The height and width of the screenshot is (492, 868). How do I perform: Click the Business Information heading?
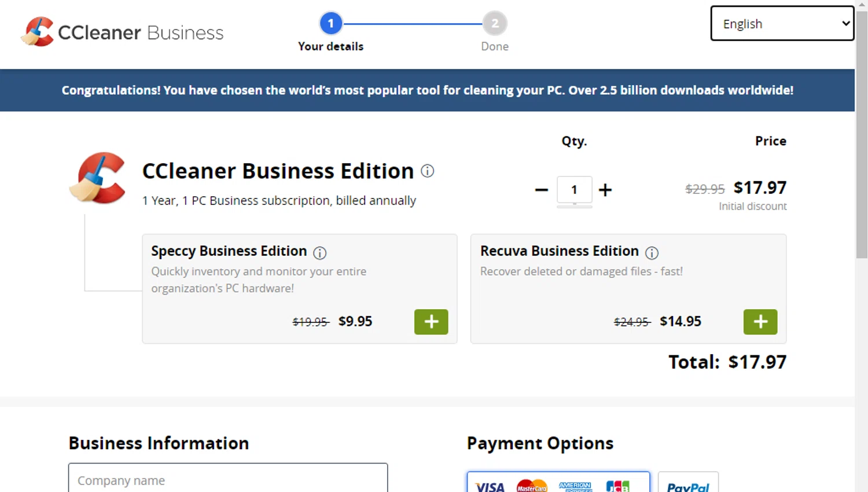click(x=159, y=443)
